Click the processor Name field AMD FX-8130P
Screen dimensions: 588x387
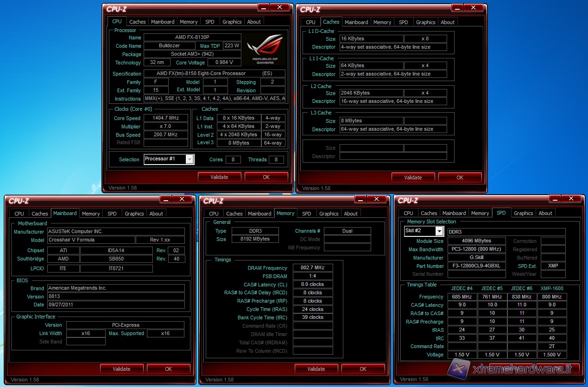click(x=192, y=38)
